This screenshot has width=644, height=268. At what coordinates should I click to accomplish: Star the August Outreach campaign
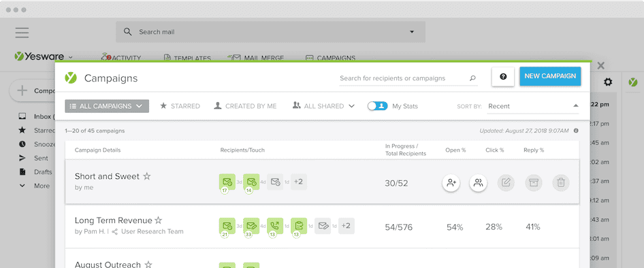coord(148,265)
